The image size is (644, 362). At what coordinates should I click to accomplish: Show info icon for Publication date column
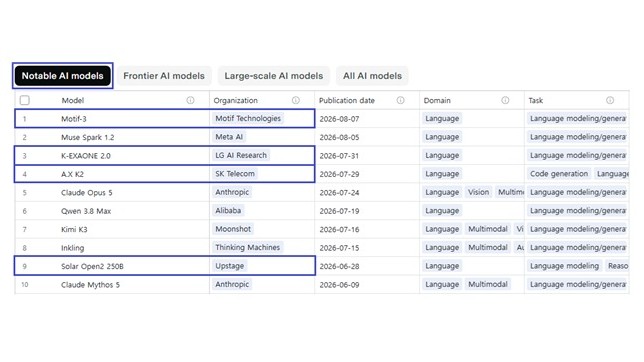coord(400,100)
